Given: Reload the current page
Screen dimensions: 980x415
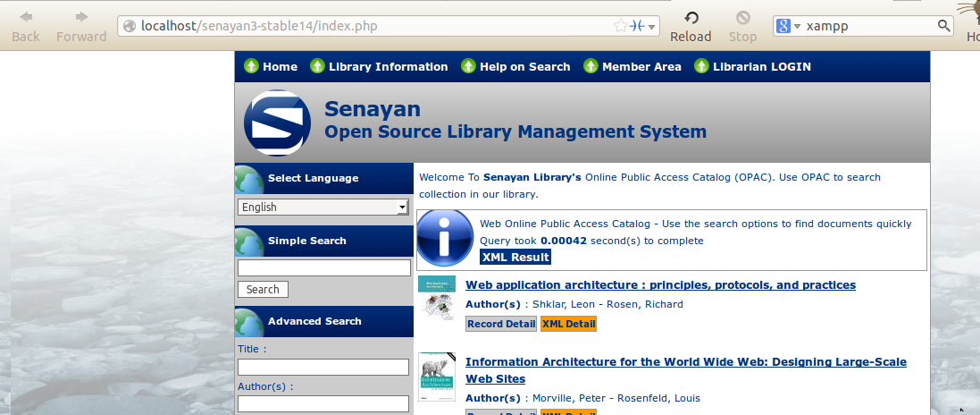Looking at the screenshot, I should click(691, 18).
